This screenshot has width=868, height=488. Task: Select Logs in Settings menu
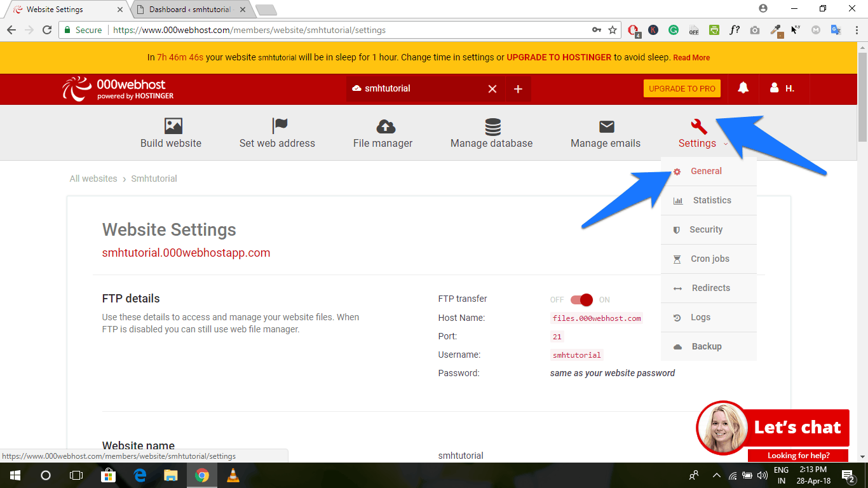(709, 317)
